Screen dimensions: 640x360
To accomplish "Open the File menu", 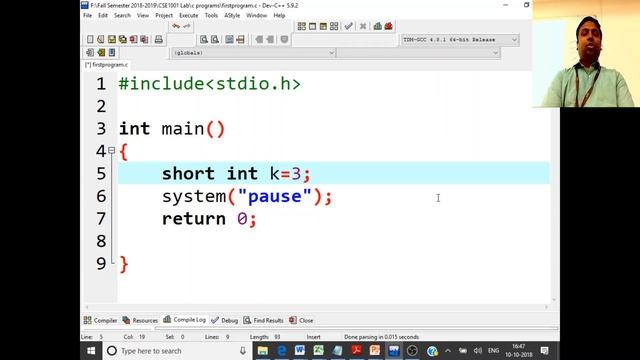I will (87, 16).
